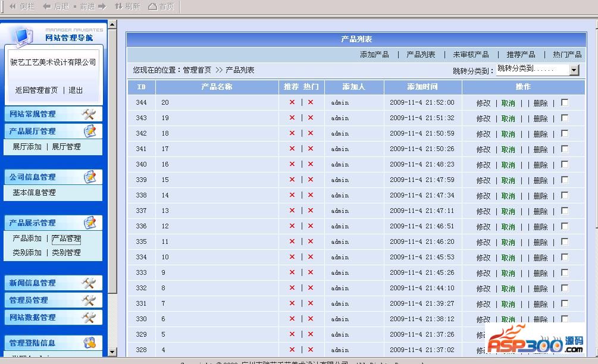Toggle 热门 red X for row 342
598x364 pixels.
[311, 133]
